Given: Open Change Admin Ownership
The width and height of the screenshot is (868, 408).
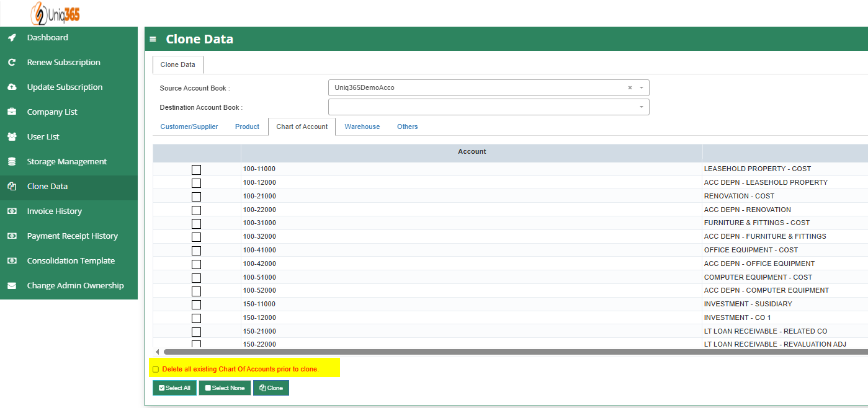Looking at the screenshot, I should point(69,286).
